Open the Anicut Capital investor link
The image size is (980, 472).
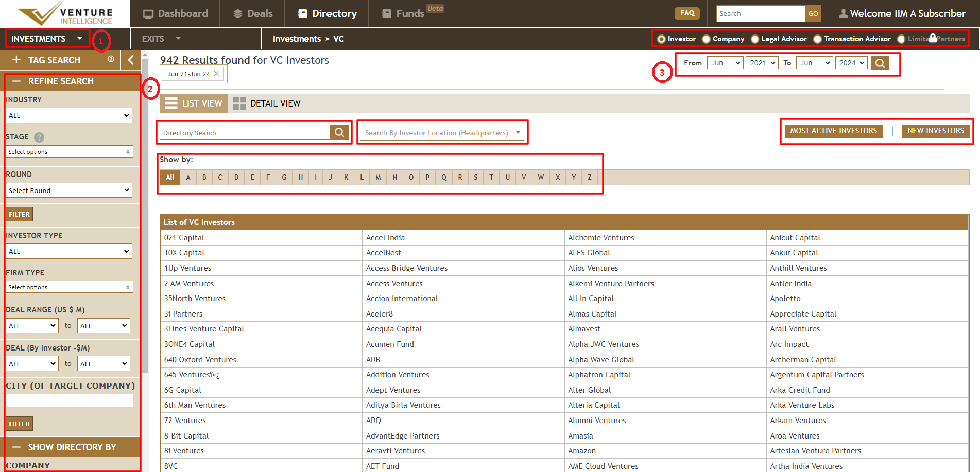coord(795,238)
